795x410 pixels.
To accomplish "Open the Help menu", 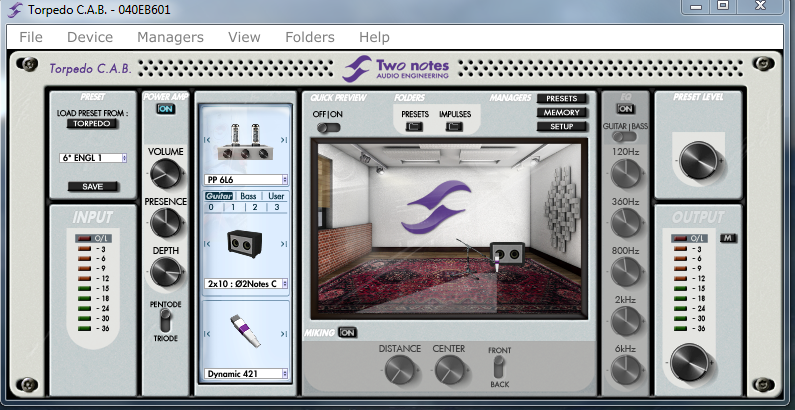I will pos(374,38).
